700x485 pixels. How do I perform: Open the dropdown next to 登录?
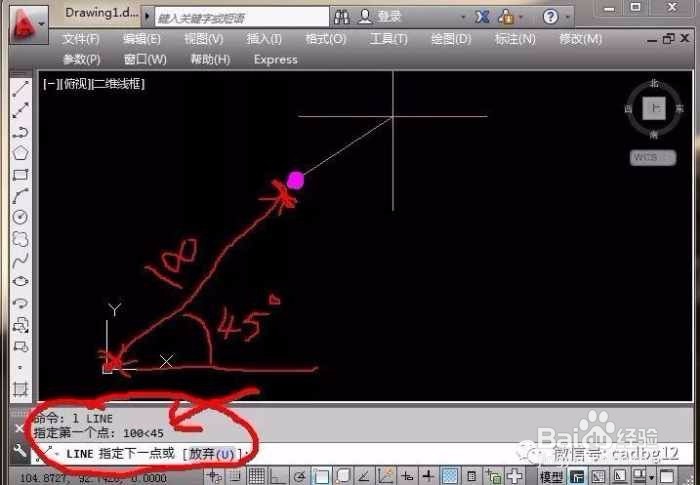[x=463, y=17]
